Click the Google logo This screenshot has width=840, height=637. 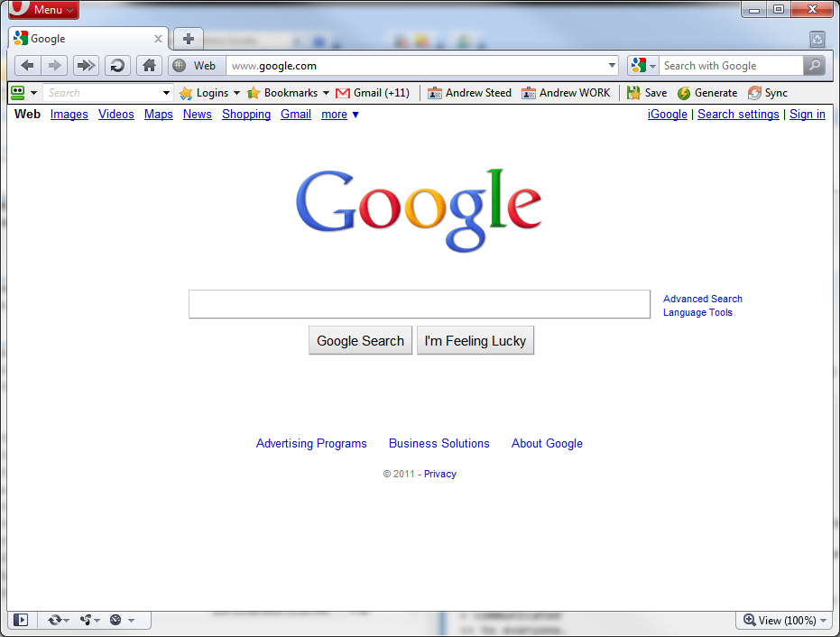tap(419, 209)
